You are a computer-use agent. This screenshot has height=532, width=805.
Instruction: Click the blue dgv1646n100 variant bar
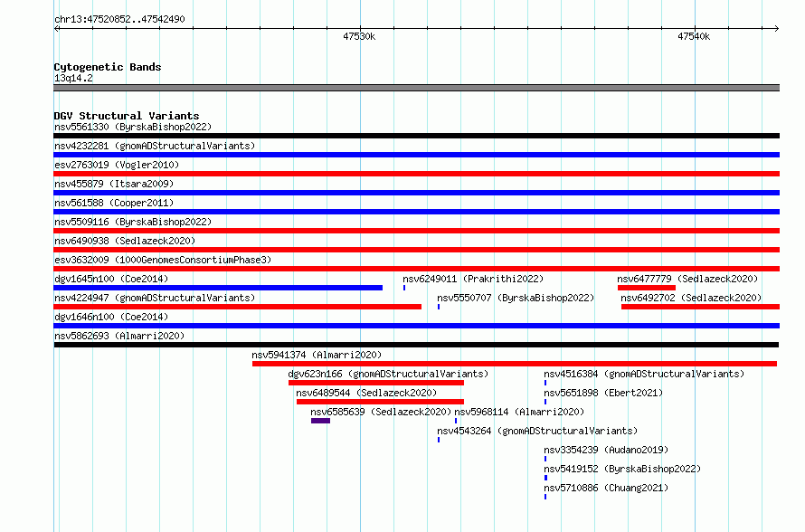416,326
